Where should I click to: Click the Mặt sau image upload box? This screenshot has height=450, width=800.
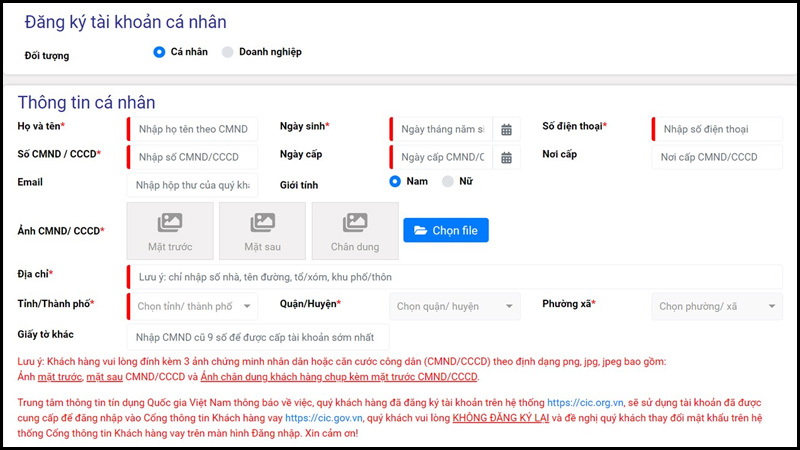(262, 231)
